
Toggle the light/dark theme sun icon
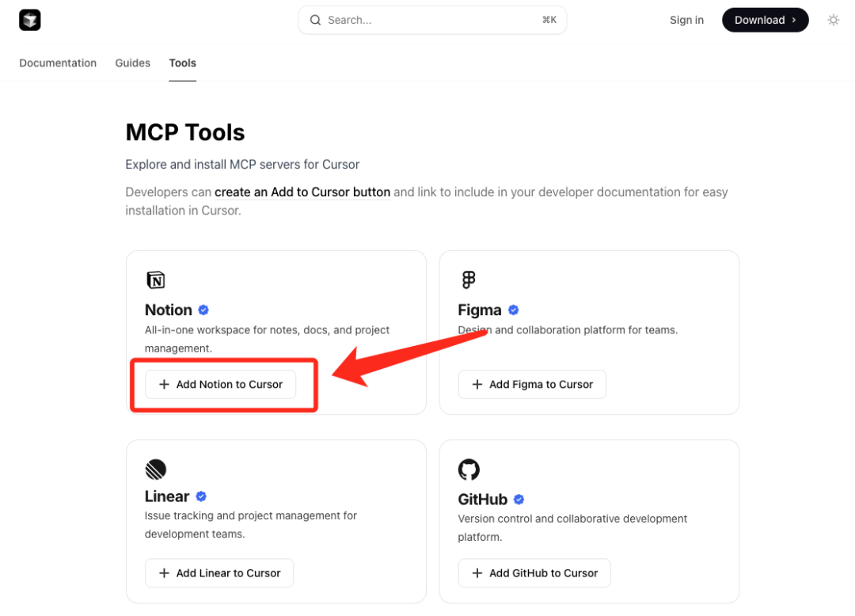[x=833, y=20]
